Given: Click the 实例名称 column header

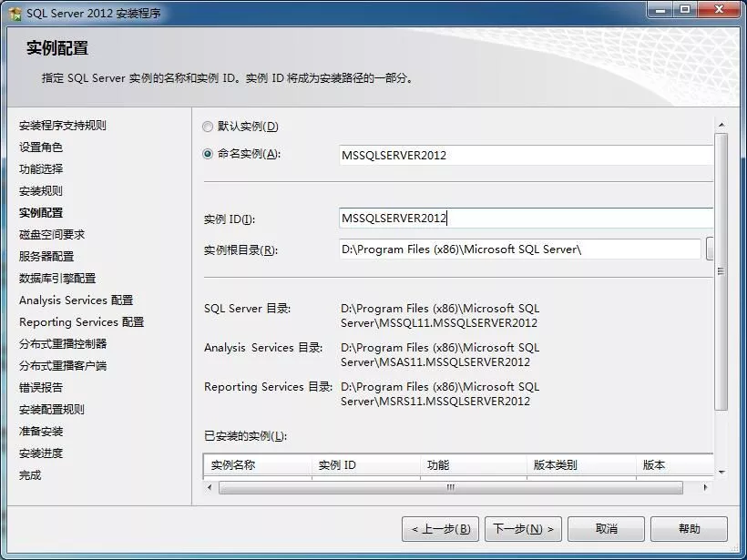Looking at the screenshot, I should point(257,465).
